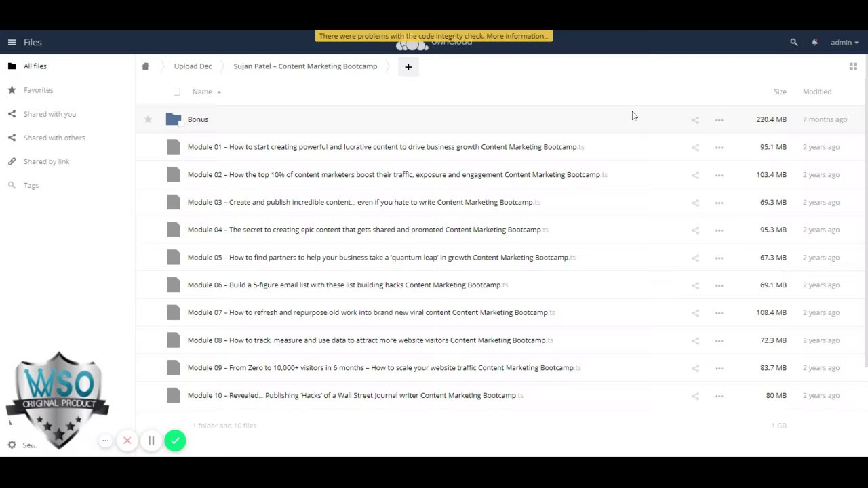868x488 pixels.
Task: Open Module 01 video file name
Action: pos(386,147)
